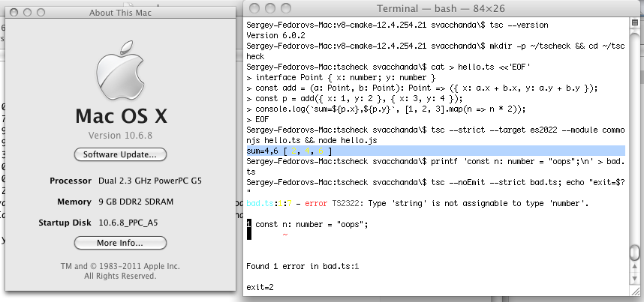Image resolution: width=644 pixels, height=302 pixels.
Task: Open More Info... in About This Mac
Action: coord(120,243)
